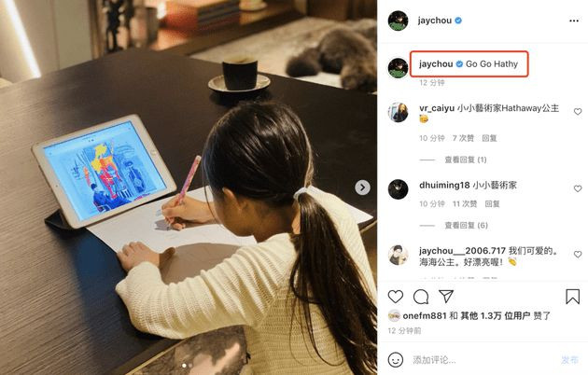Expand vr_caiyu's replies 查看回复 (1)
Screen dimensions: 588x375
pyautogui.click(x=466, y=160)
